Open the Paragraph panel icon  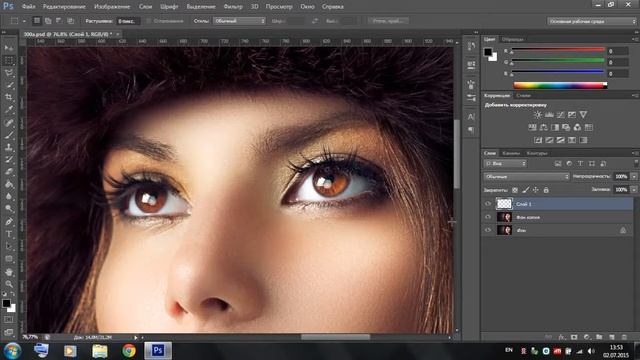point(471,130)
